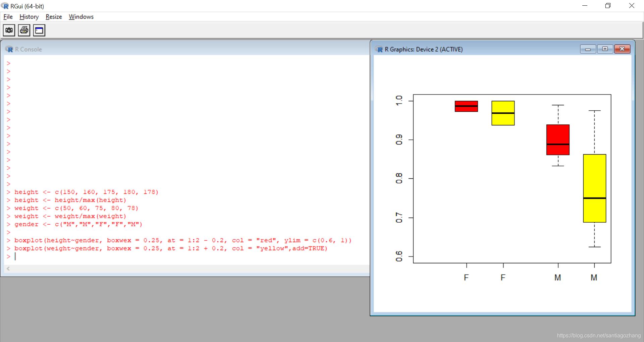This screenshot has height=342, width=644.
Task: Restore down the RGui main window
Action: coord(608,6)
